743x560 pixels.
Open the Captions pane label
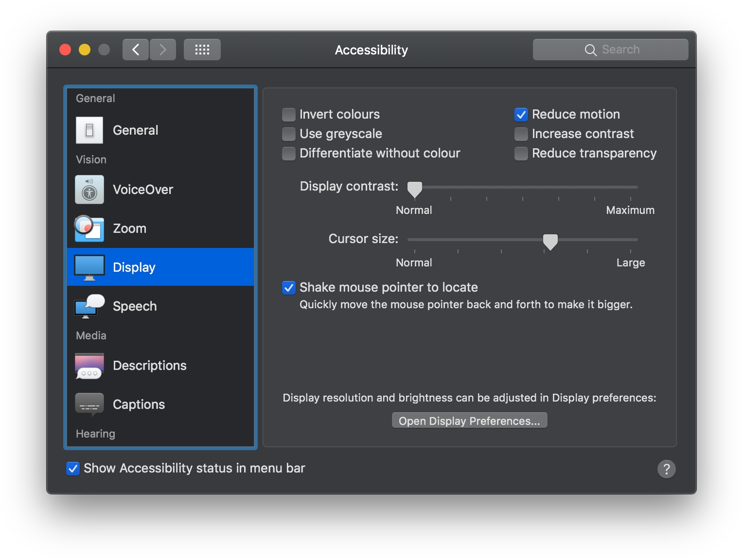coord(139,404)
